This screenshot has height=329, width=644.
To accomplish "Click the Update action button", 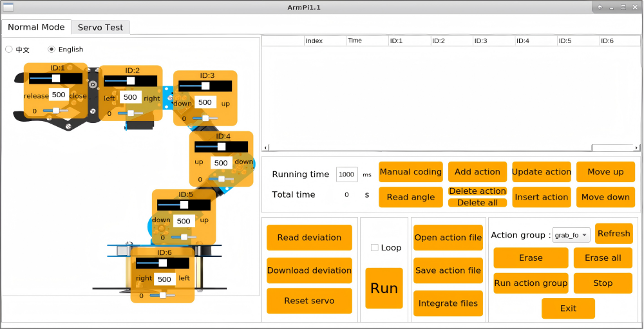I will (x=542, y=172).
